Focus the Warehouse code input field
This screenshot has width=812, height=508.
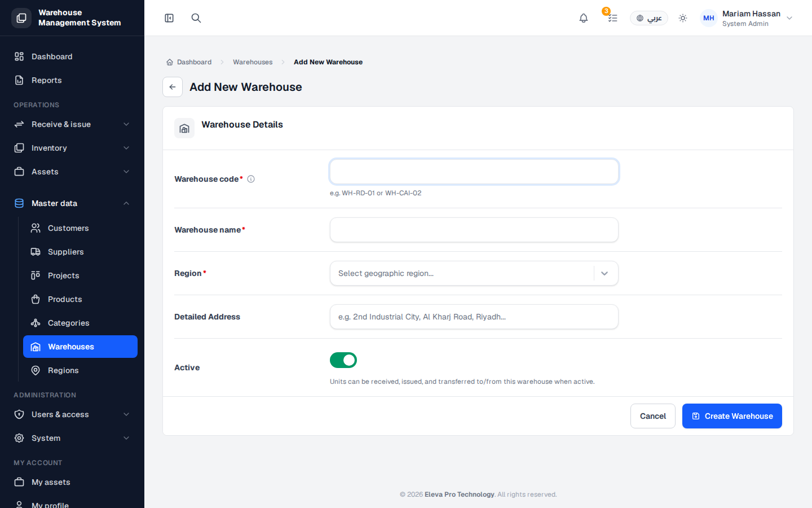point(474,172)
